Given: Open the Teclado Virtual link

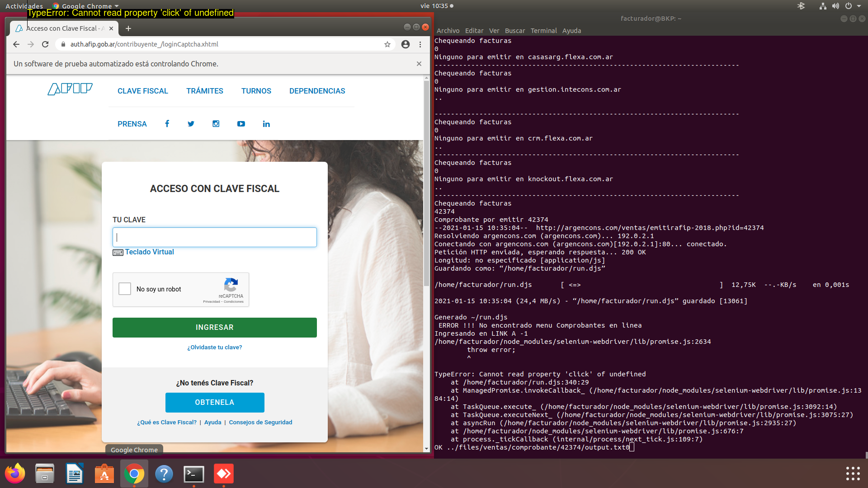Looking at the screenshot, I should click(150, 252).
